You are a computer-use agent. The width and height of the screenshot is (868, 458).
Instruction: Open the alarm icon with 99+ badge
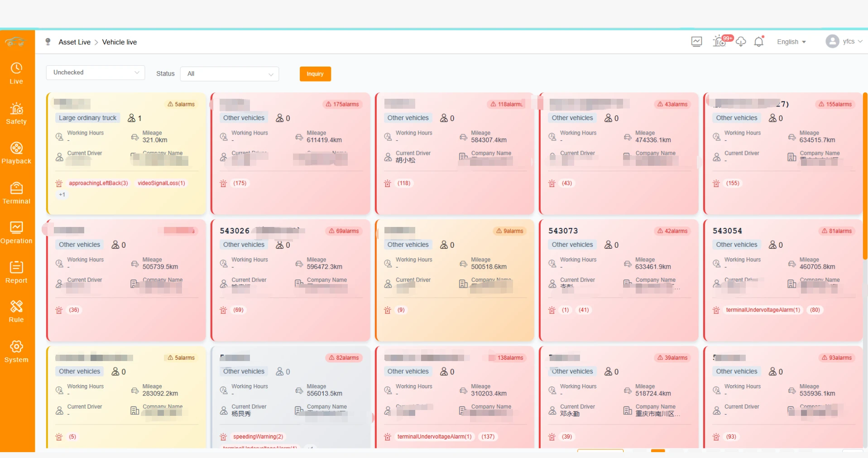719,42
